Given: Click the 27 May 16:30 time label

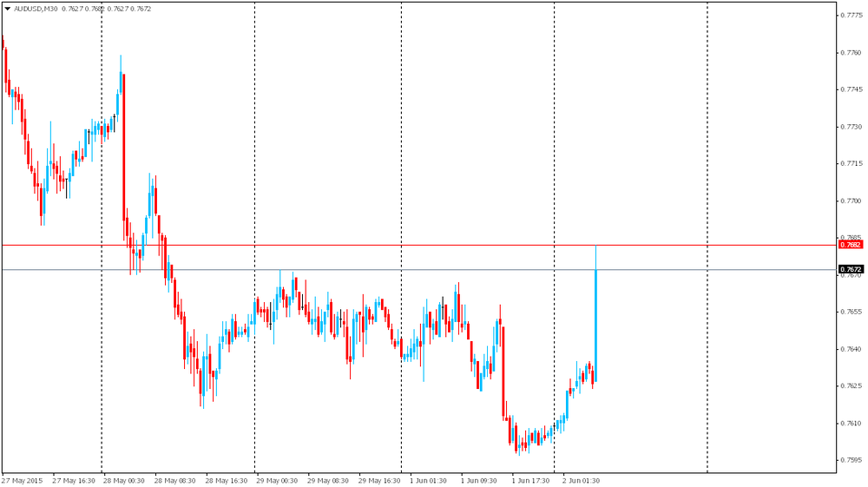Looking at the screenshot, I should (74, 480).
